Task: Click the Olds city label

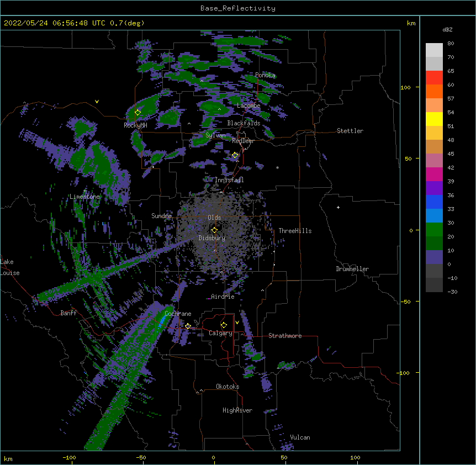Action: click(214, 218)
